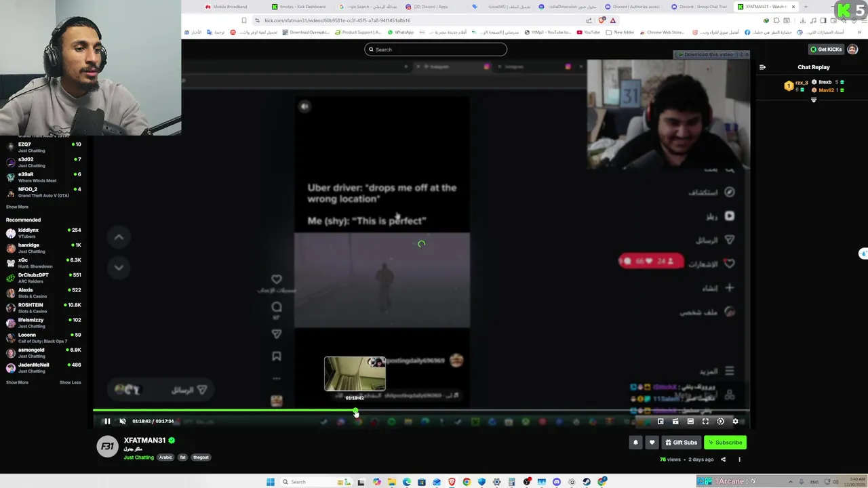Expand the chat leaderboard arrow
The image size is (868, 488).
[814, 100]
